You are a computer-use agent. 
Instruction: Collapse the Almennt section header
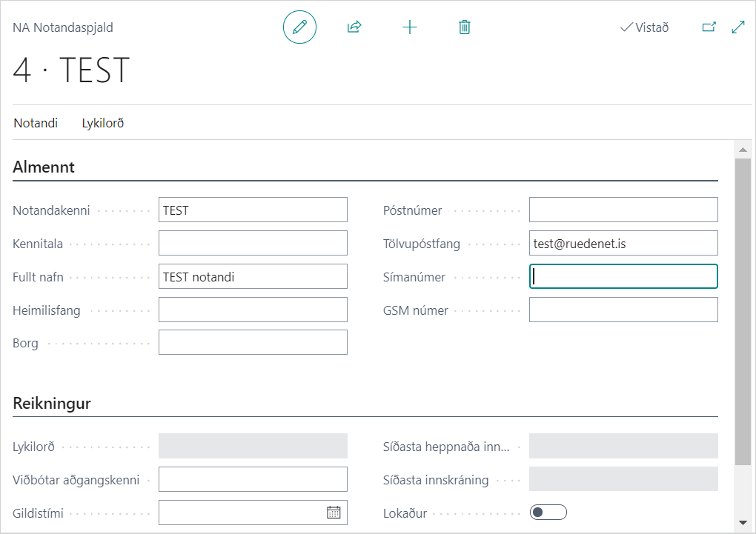click(x=44, y=167)
